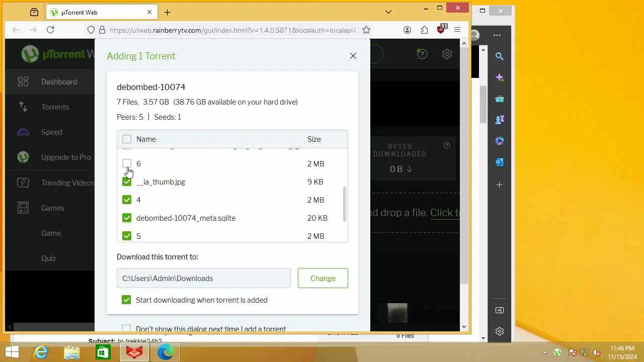Open Edge sidebar Copilot sparkle icon
This screenshot has height=362, width=644.
(500, 77)
